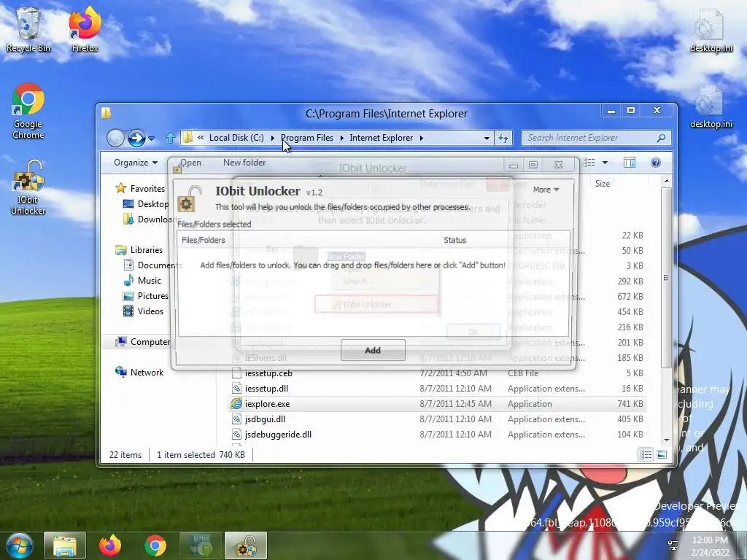Viewport: 747px width, 560px height.
Task: Switch to details view in status bar
Action: (x=646, y=455)
